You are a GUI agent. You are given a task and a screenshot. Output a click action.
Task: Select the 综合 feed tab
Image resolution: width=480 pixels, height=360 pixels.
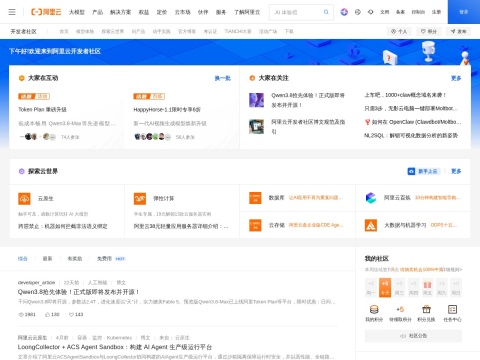[23, 259]
